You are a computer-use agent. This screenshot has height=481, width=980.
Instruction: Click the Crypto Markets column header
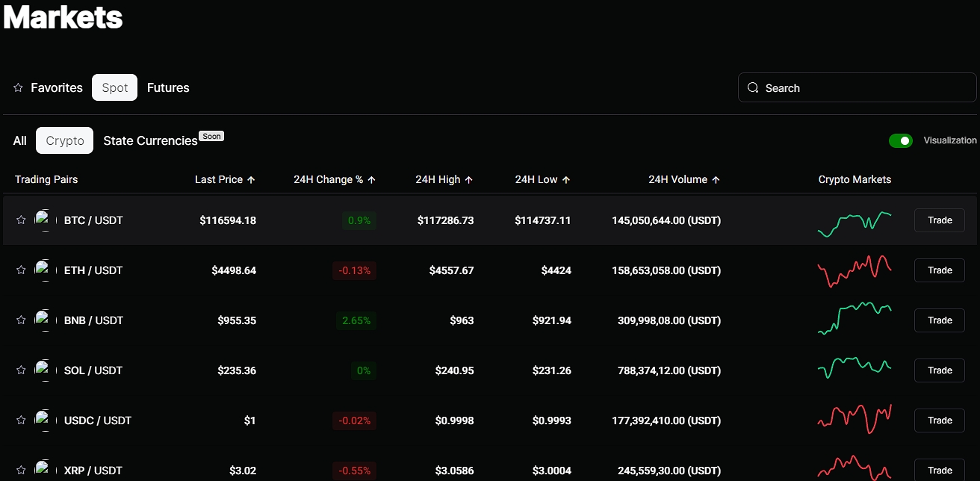point(855,179)
